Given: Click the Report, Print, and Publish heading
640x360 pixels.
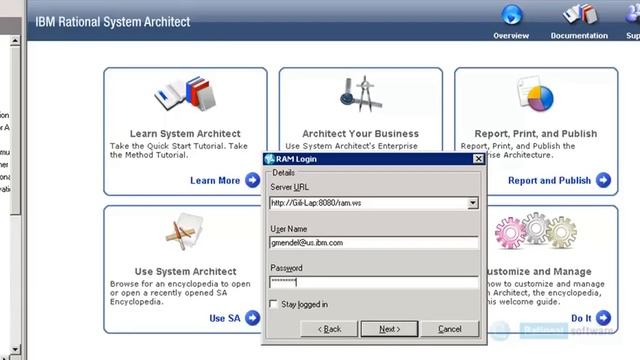Looking at the screenshot, I should 536,133.
